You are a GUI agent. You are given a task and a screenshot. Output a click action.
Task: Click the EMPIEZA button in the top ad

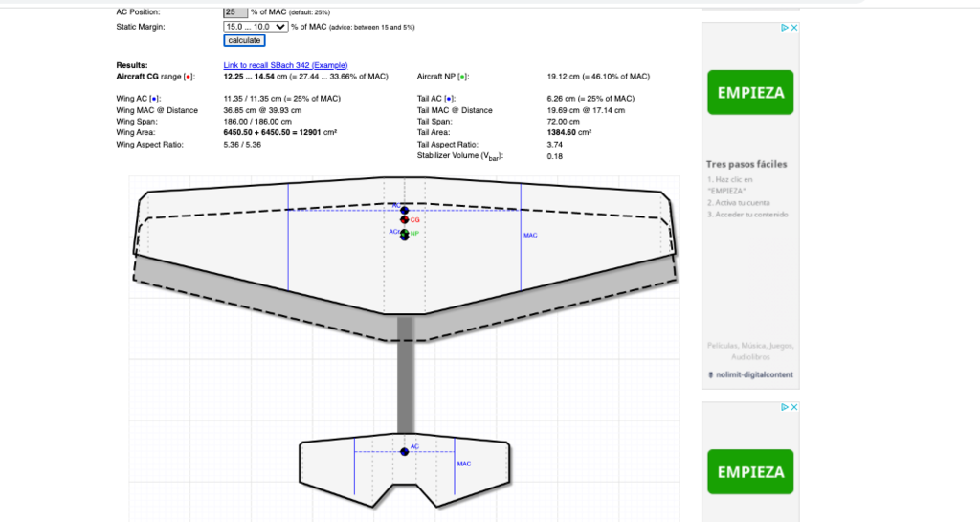click(751, 93)
